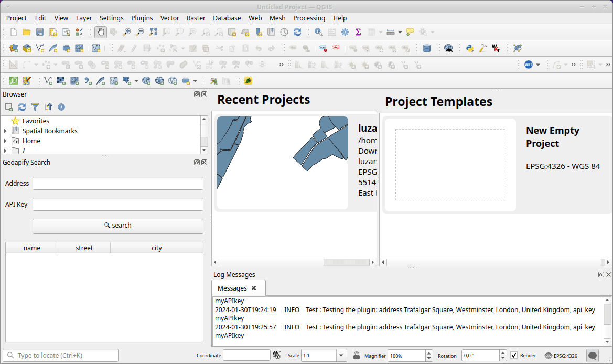The width and height of the screenshot is (613, 364).
Task: Open the Project menu
Action: tap(16, 18)
